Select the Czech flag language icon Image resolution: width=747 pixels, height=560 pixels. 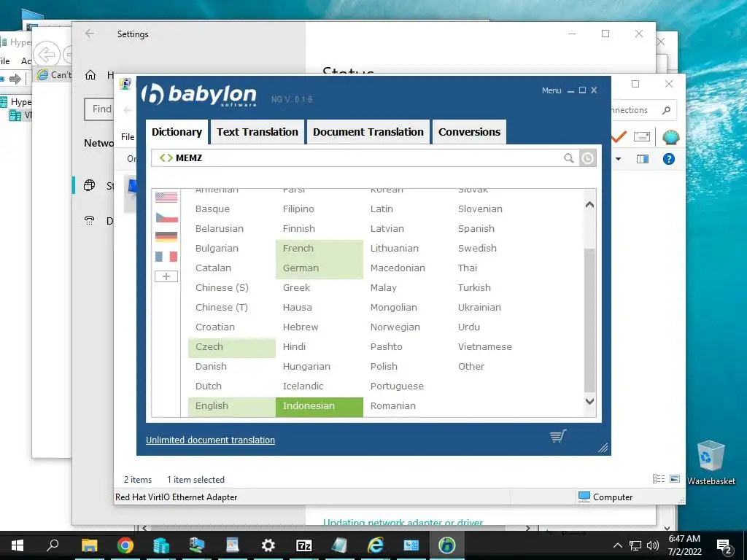166,217
